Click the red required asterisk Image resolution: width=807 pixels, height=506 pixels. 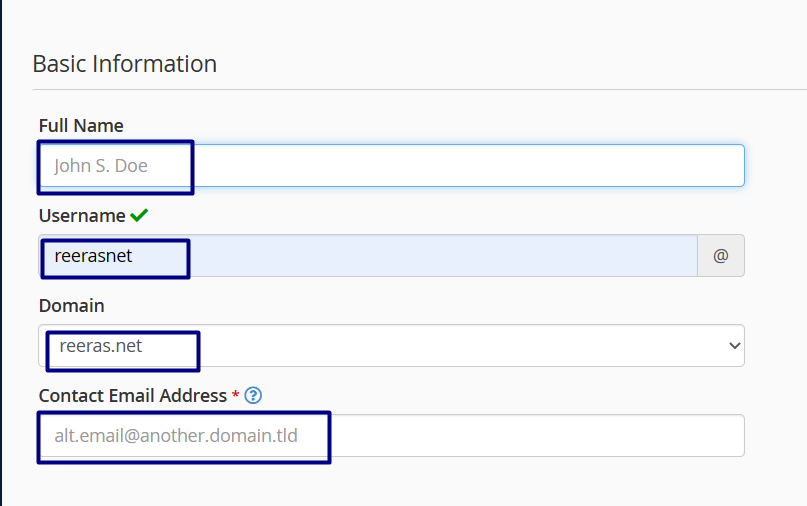pyautogui.click(x=235, y=396)
